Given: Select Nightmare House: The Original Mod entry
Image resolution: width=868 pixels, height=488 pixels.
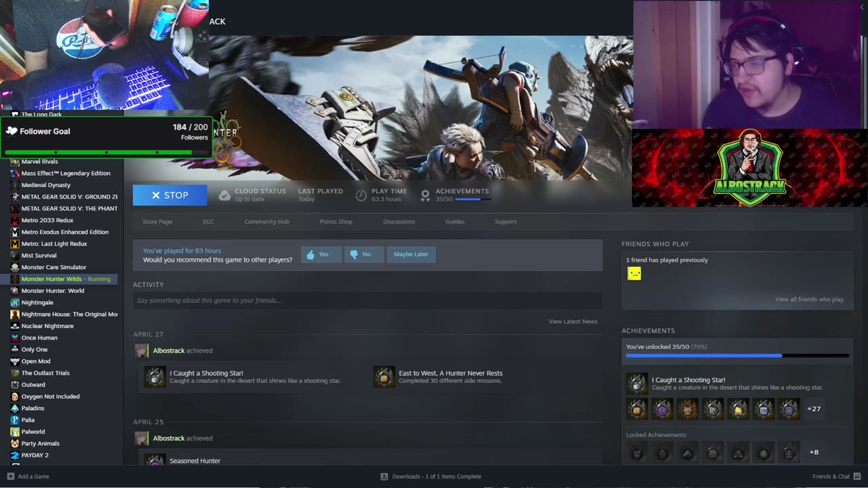Looking at the screenshot, I should point(69,314).
